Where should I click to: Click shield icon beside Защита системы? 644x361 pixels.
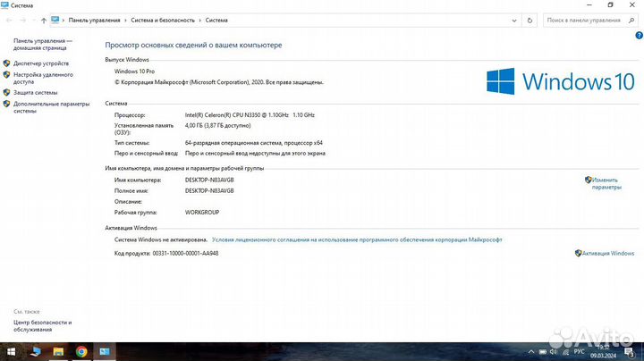6,92
